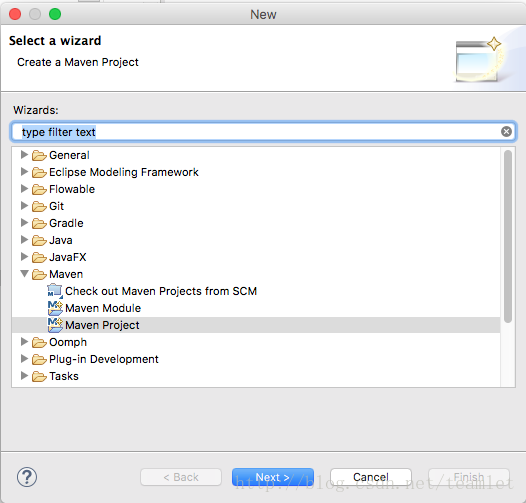Viewport: 526px width, 503px height.
Task: Expand the JavaFX category
Action: pos(24,257)
